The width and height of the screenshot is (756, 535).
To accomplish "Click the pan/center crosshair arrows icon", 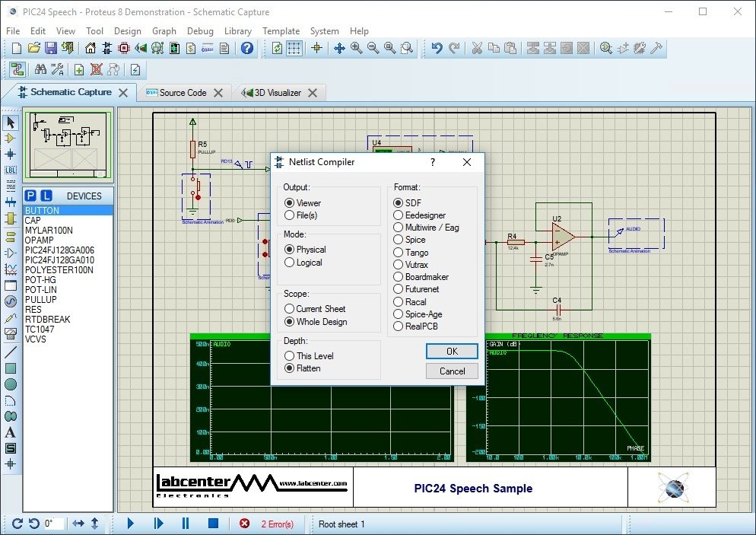I will coord(339,48).
